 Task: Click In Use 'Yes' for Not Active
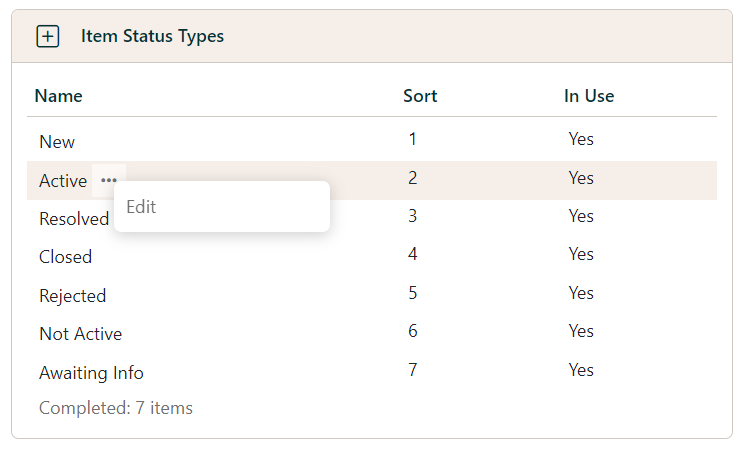581,331
